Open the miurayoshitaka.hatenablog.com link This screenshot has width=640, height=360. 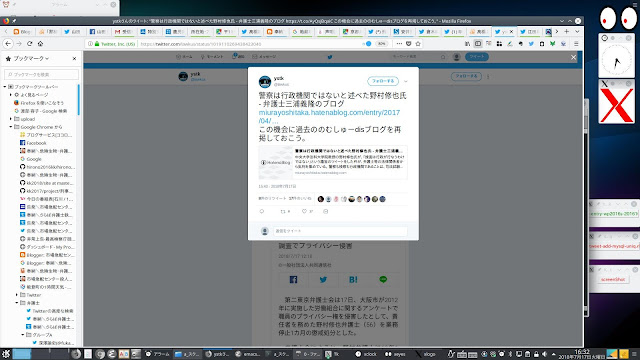pos(329,116)
